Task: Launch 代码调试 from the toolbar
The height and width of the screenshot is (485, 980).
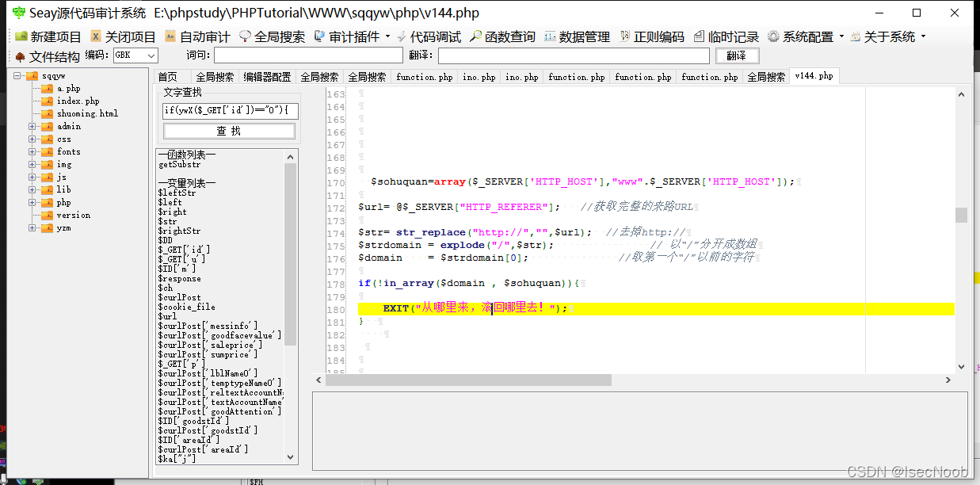Action: 429,36
